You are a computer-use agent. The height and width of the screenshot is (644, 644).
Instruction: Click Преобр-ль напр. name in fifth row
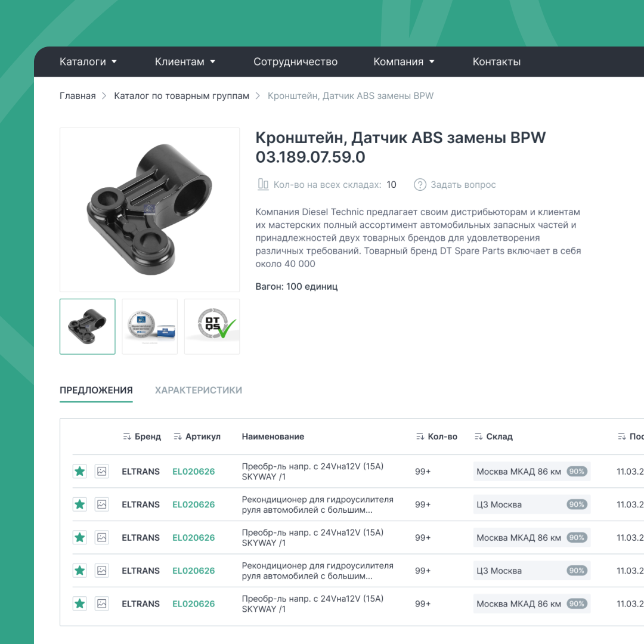312,603
